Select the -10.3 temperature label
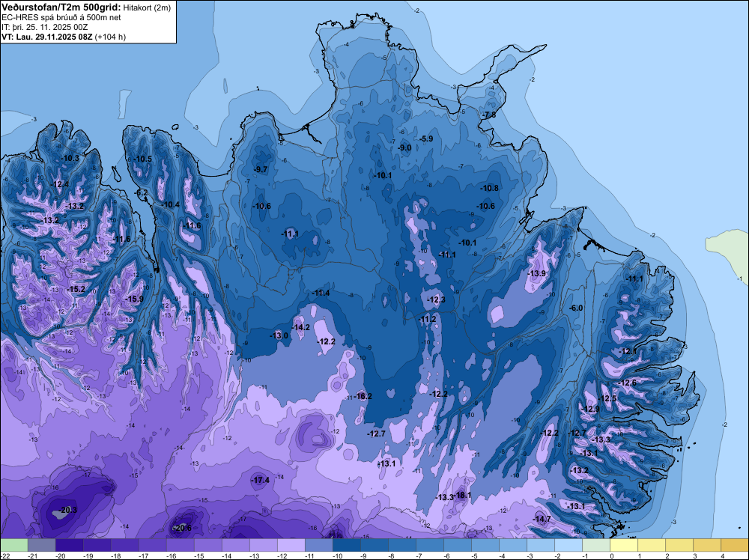 click(x=70, y=158)
